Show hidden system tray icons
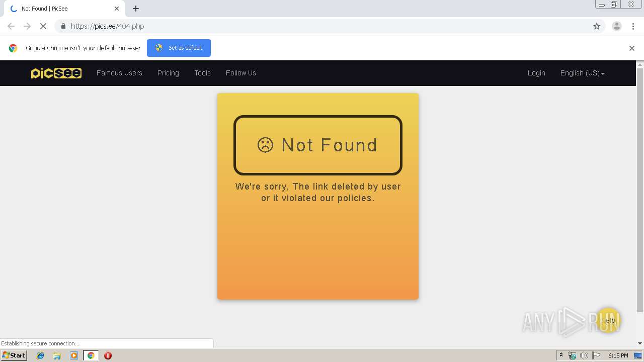 tap(561, 355)
